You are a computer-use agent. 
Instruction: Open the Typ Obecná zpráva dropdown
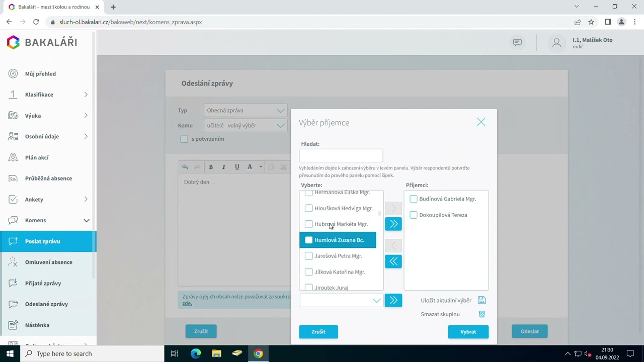click(x=246, y=111)
